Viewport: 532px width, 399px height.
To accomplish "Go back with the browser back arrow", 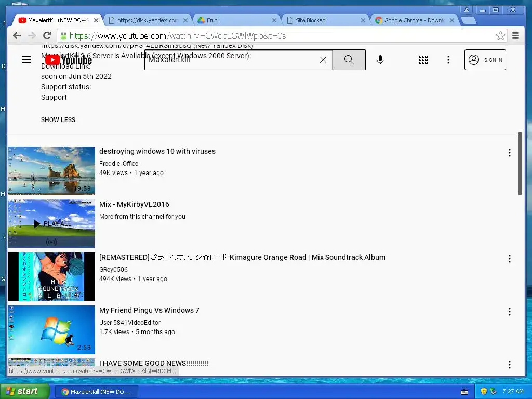I will (17, 36).
